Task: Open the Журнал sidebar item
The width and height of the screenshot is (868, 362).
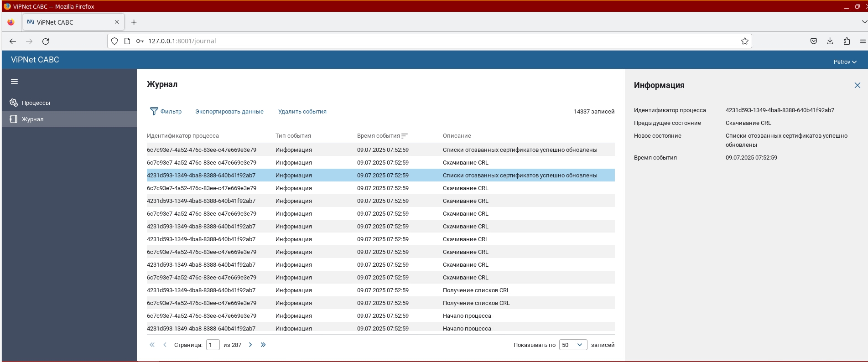Action: (32, 119)
